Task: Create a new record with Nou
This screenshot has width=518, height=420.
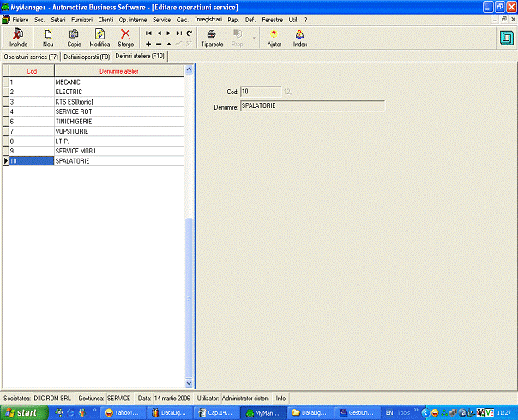Action: point(48,37)
